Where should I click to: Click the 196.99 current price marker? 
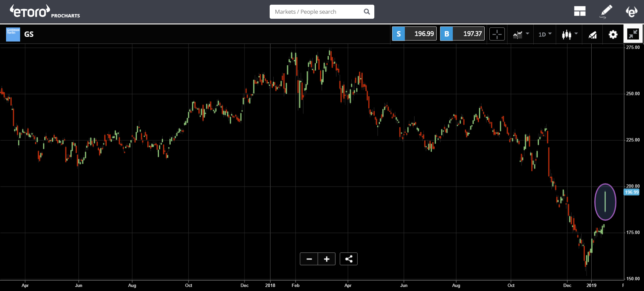(x=631, y=192)
